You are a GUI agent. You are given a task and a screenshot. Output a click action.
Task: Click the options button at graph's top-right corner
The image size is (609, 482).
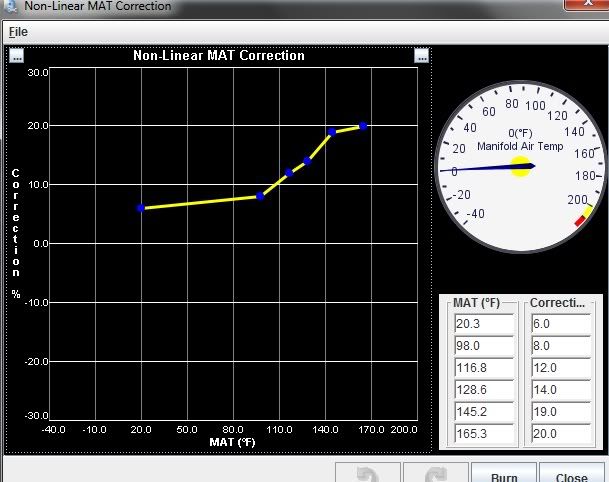pyautogui.click(x=422, y=56)
